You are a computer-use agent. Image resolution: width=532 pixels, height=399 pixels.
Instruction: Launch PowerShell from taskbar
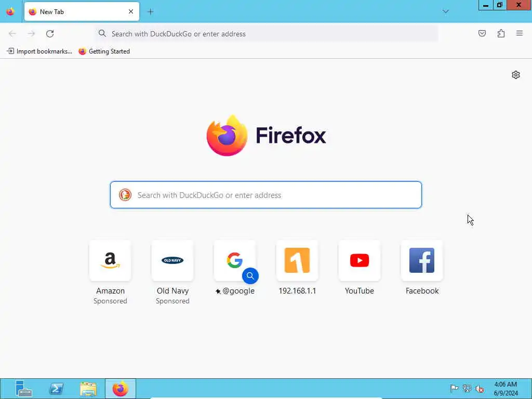coord(56,389)
